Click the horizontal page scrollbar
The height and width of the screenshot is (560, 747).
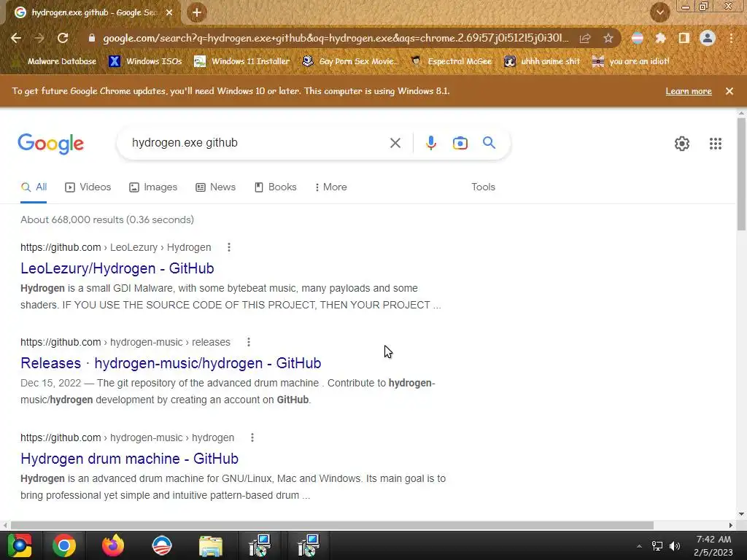click(332, 525)
